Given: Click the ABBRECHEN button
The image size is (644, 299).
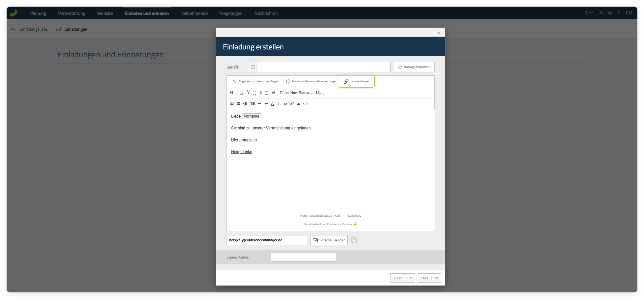Looking at the screenshot, I should (x=402, y=278).
